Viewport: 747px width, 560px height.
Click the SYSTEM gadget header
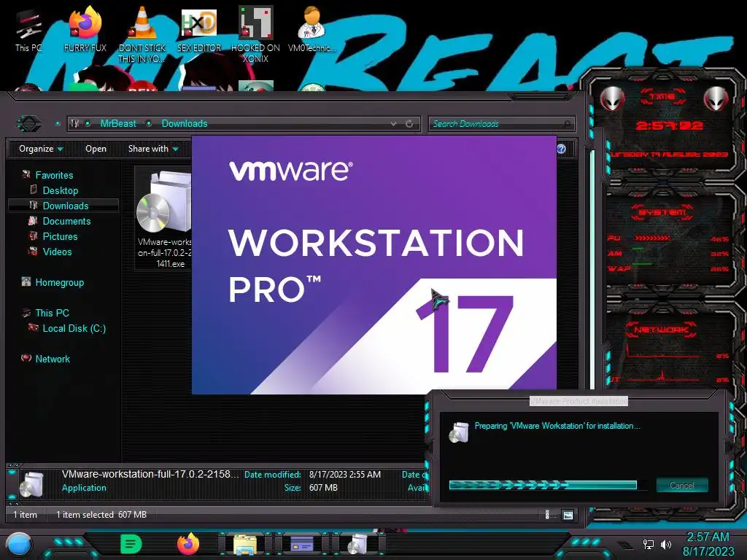[662, 212]
